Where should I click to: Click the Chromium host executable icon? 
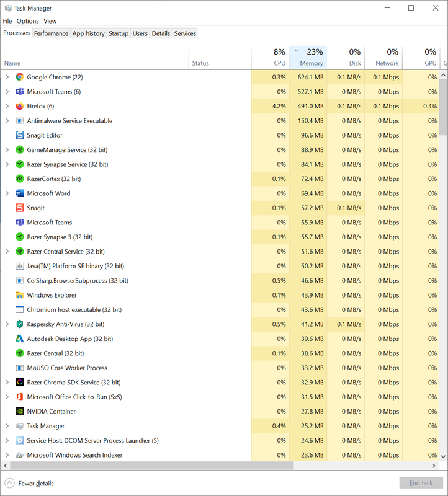pyautogui.click(x=20, y=309)
